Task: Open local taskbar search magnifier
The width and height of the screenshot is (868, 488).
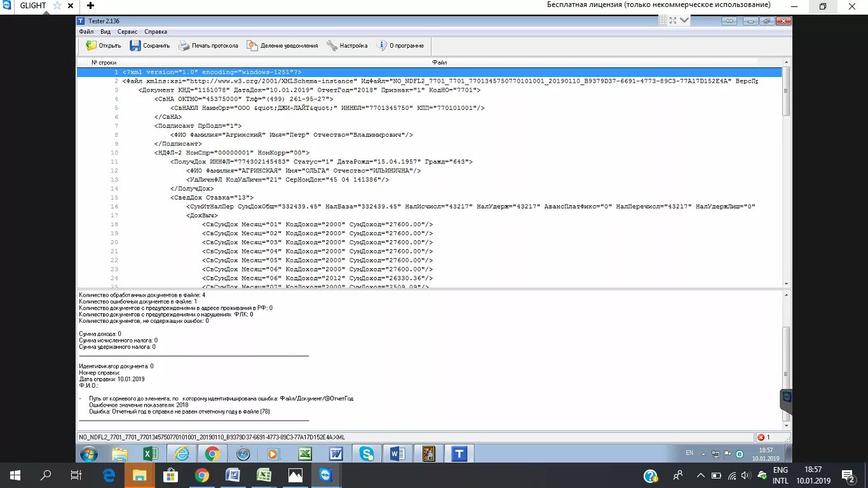Action: pos(46,475)
